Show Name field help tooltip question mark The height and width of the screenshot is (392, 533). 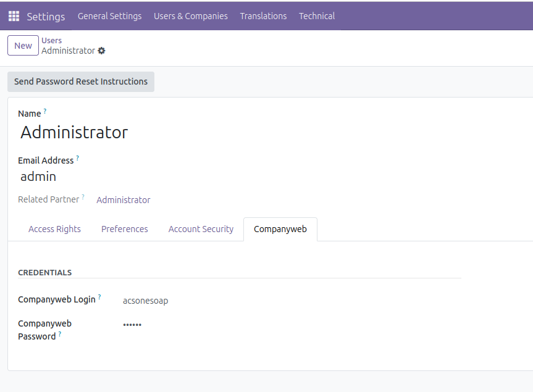tap(45, 111)
